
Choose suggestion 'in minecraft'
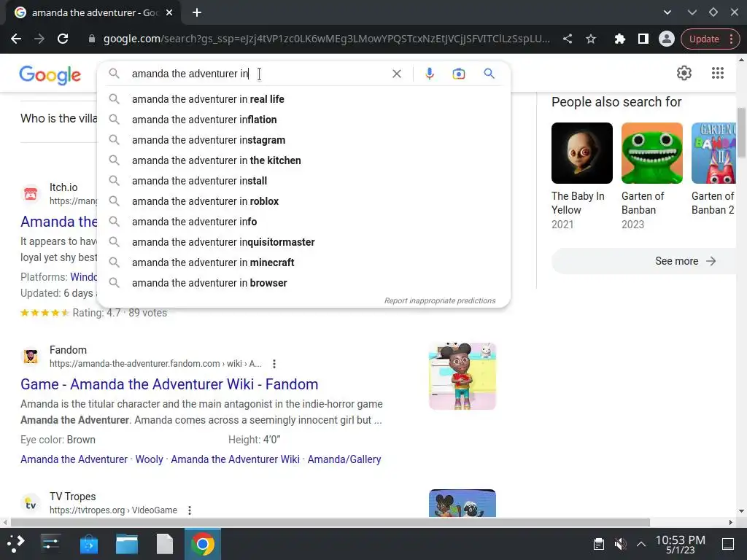pyautogui.click(x=304, y=262)
